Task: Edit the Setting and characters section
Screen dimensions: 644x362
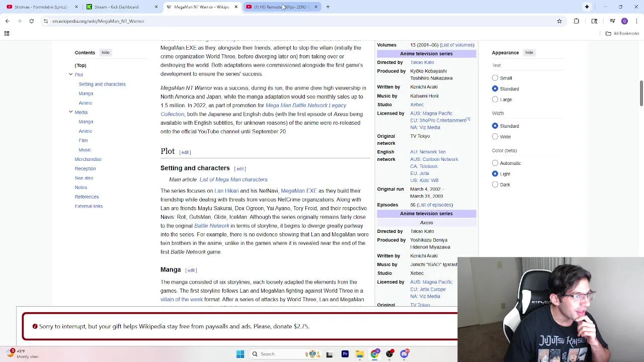Action: click(x=240, y=169)
